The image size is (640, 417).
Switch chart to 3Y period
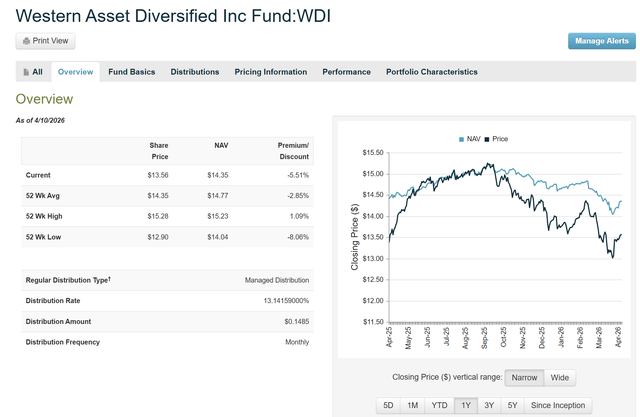pyautogui.click(x=489, y=405)
